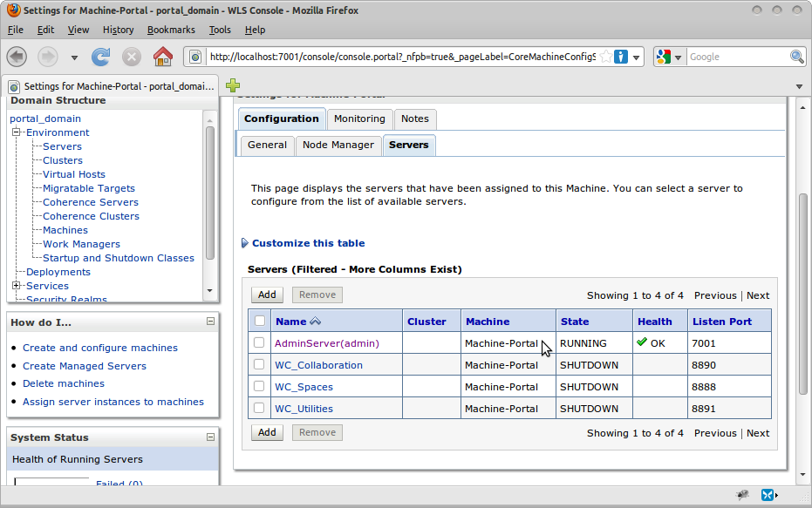
Task: Click the blue info icon in URL bar
Action: [x=621, y=57]
